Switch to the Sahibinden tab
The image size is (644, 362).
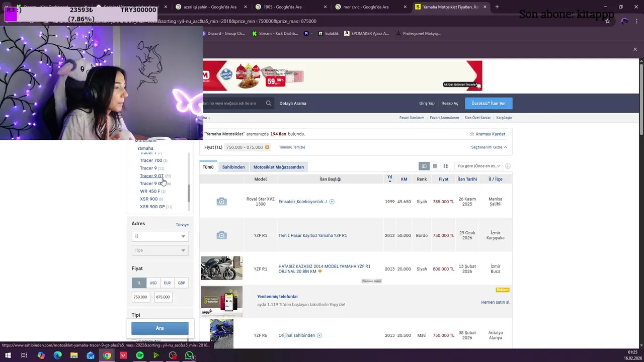point(233,167)
